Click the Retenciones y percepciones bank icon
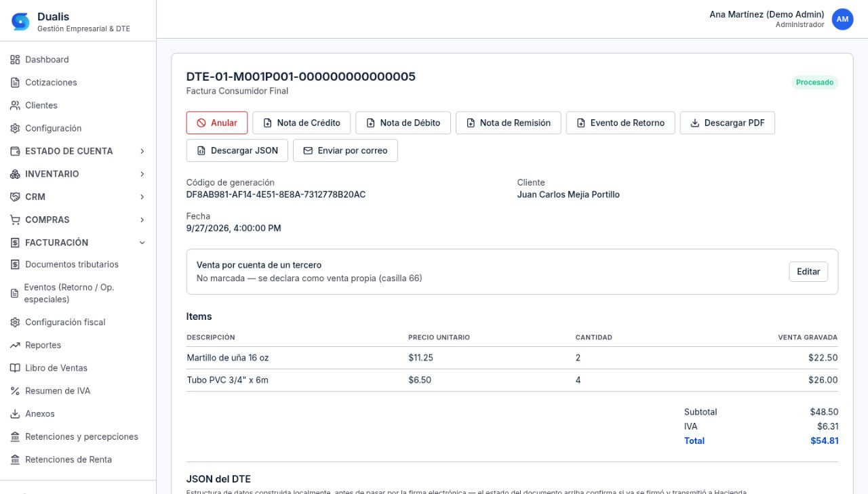The width and height of the screenshot is (868, 494). [x=15, y=437]
